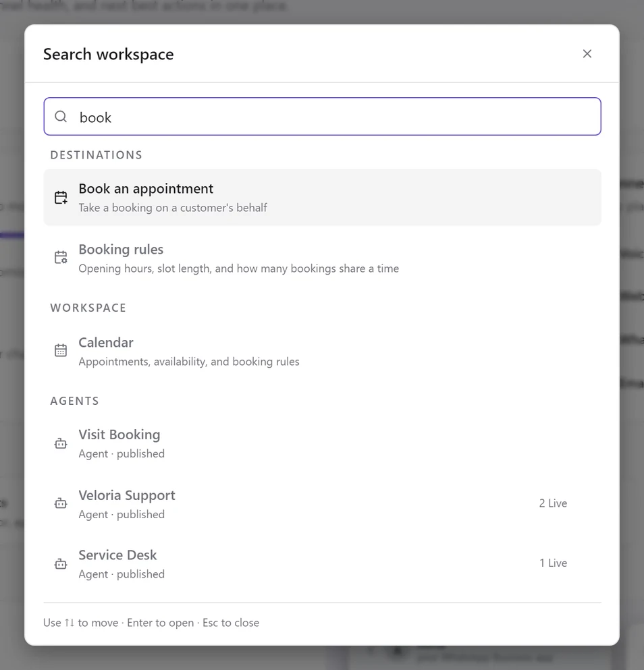Open the Booking rules result
Screen dimensions: 644x670
(x=322, y=258)
